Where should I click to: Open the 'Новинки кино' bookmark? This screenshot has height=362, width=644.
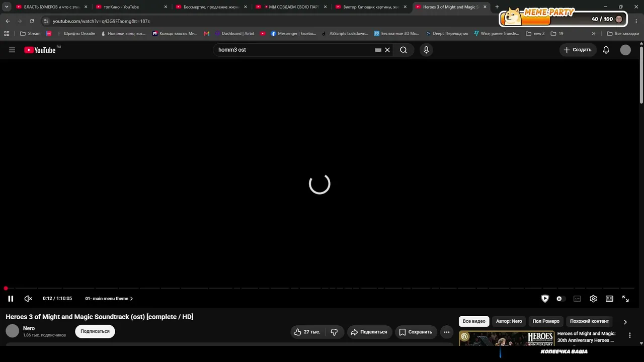pos(123,34)
